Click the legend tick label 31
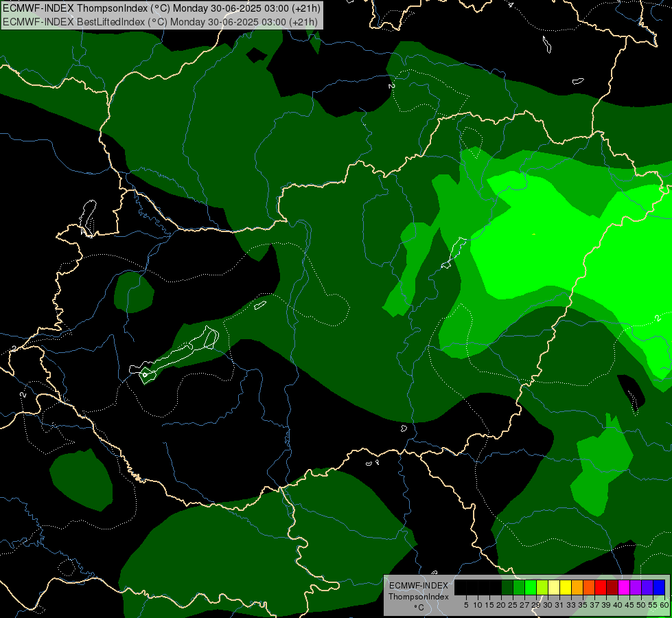 559,605
